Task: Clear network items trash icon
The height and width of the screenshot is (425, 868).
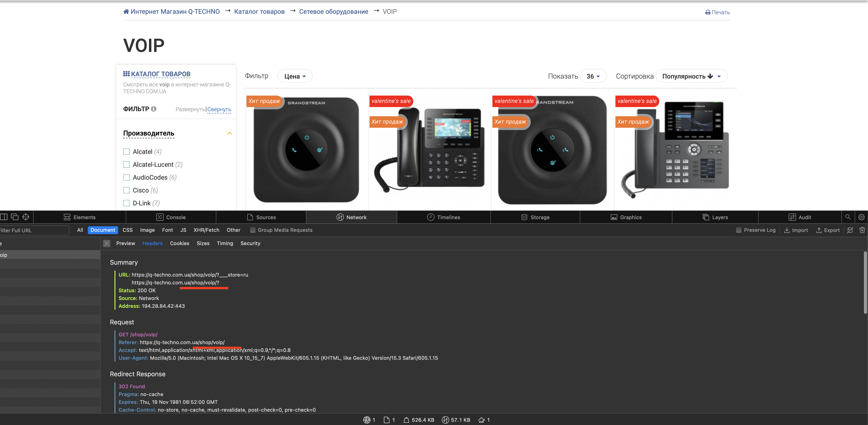Action: pyautogui.click(x=862, y=230)
